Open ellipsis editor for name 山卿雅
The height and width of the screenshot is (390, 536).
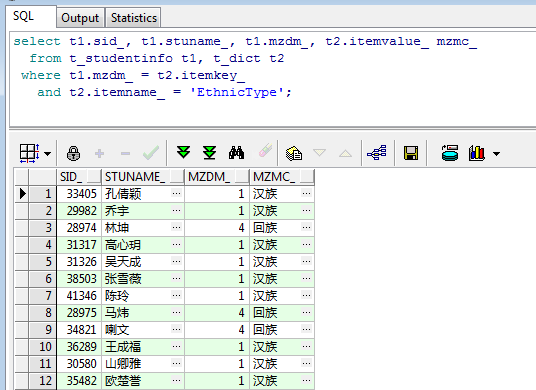176,363
